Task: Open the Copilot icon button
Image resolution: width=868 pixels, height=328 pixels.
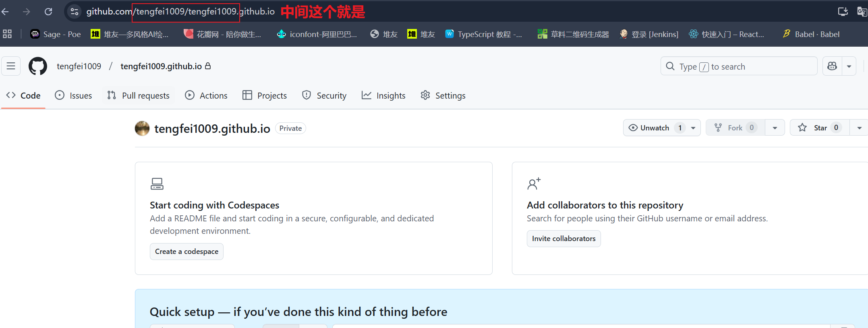Action: click(x=832, y=66)
